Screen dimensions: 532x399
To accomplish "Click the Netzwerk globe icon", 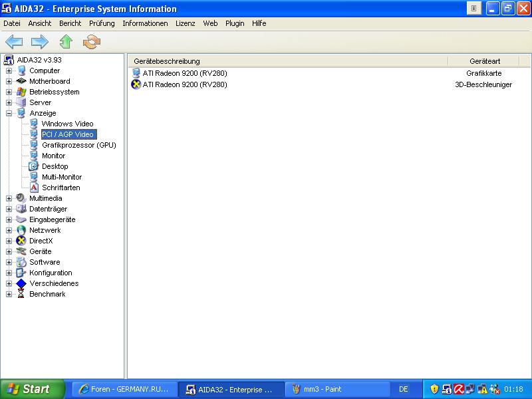I will (x=21, y=230).
